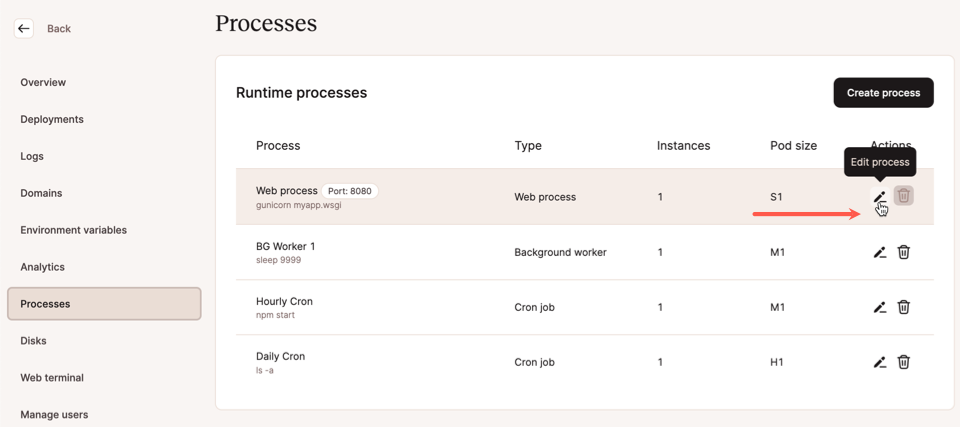This screenshot has width=960, height=427.
Task: Select the Processes sidebar item
Action: pos(104,304)
